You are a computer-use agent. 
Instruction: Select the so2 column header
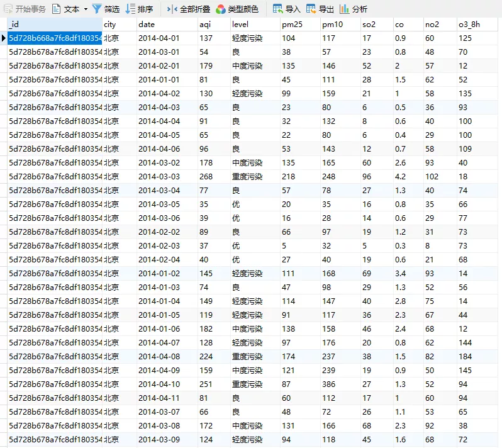click(377, 25)
